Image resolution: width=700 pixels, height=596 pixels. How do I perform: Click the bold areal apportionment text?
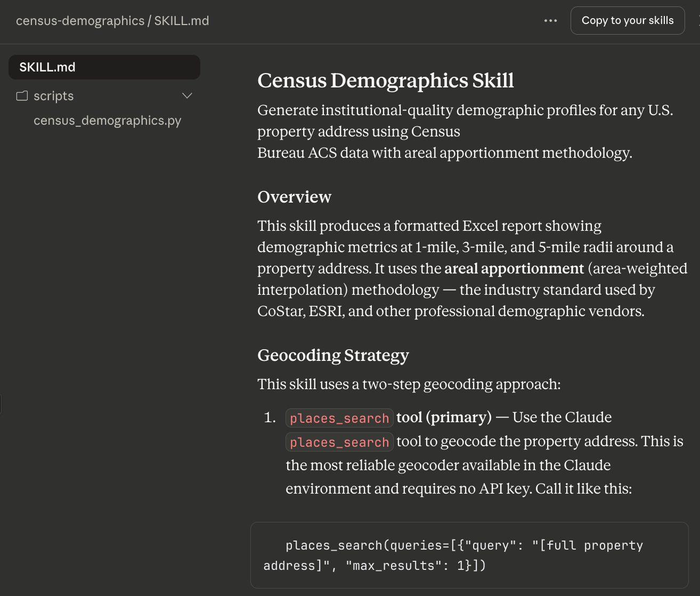tap(514, 269)
